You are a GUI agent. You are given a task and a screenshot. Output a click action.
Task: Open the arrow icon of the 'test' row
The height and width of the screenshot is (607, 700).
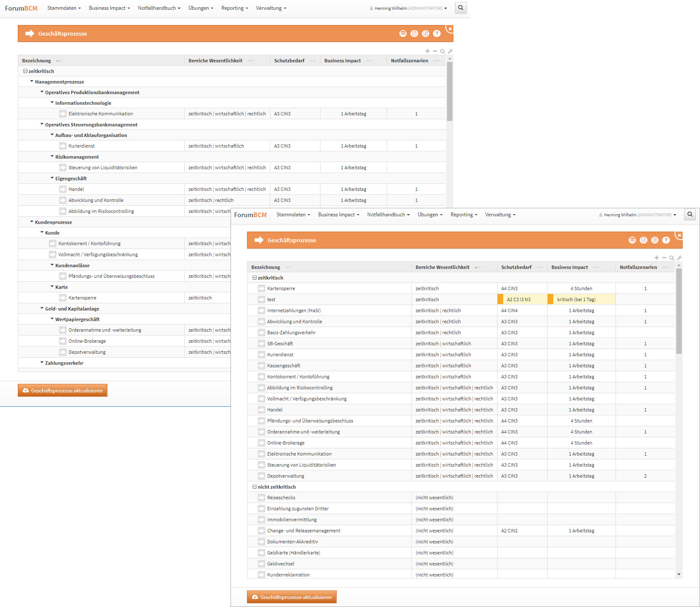click(x=261, y=299)
